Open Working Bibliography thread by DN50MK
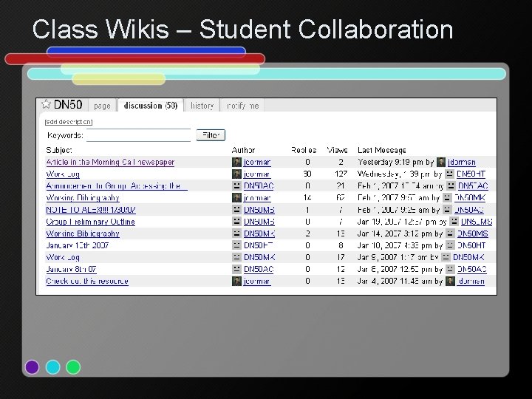This screenshot has height=399, width=532. tap(83, 233)
